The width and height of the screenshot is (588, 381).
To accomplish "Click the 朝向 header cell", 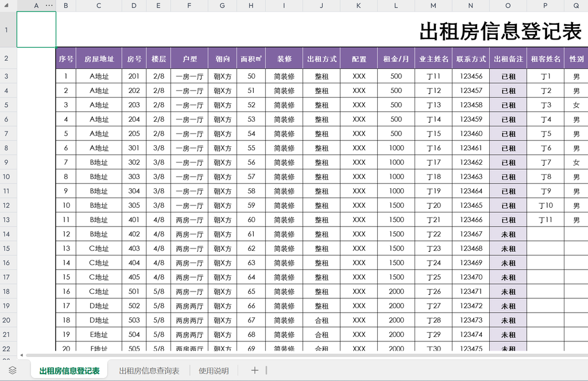I will coord(223,59).
